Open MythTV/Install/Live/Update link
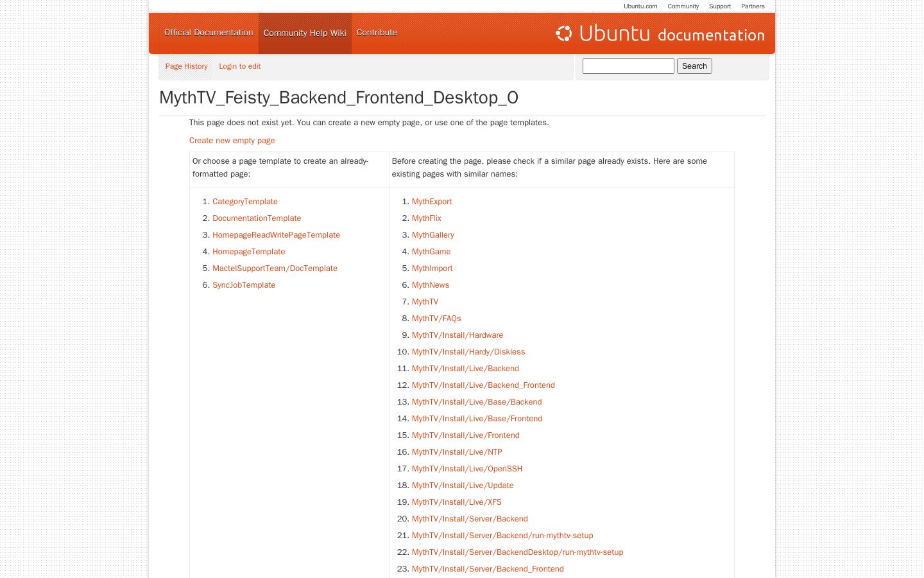The image size is (924, 578). click(x=463, y=486)
